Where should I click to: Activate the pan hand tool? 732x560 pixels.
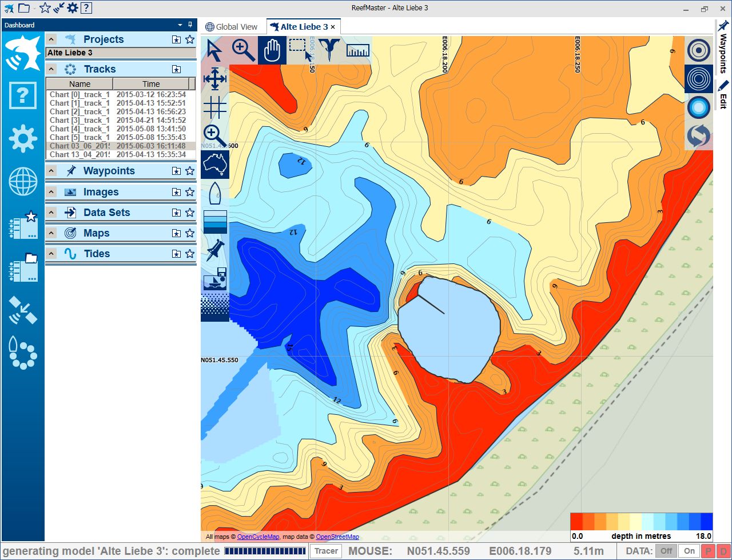tap(272, 50)
